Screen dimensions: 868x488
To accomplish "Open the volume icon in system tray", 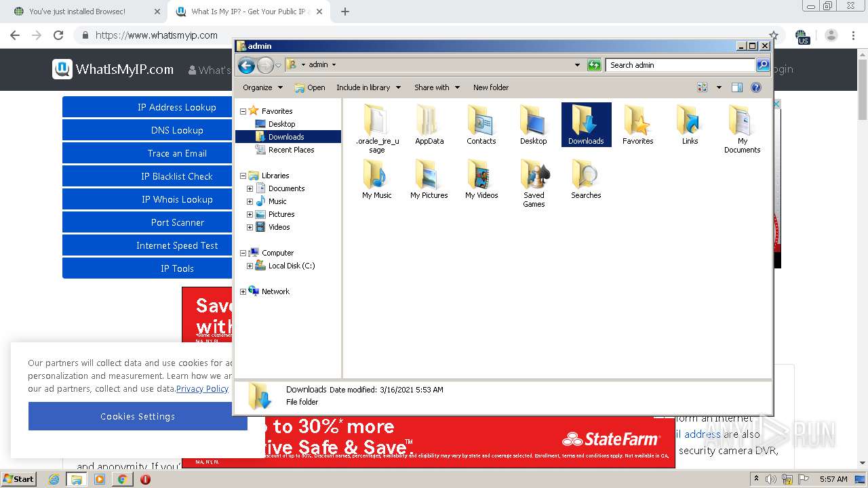I will click(x=771, y=479).
